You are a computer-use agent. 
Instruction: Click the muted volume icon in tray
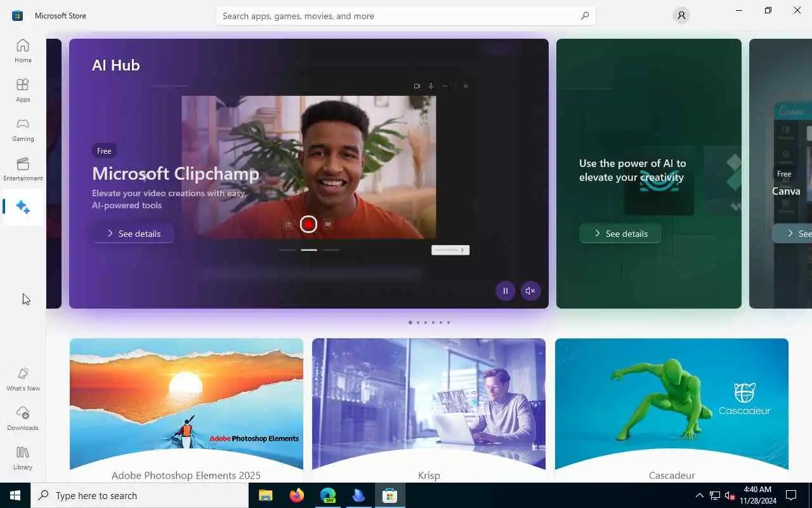[730, 495]
